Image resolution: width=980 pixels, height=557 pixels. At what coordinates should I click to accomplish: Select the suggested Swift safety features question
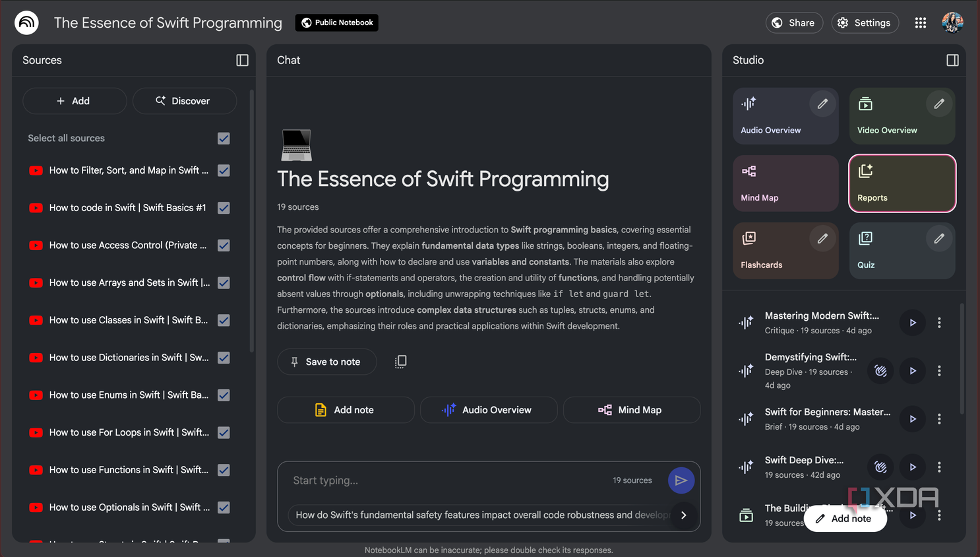point(481,515)
